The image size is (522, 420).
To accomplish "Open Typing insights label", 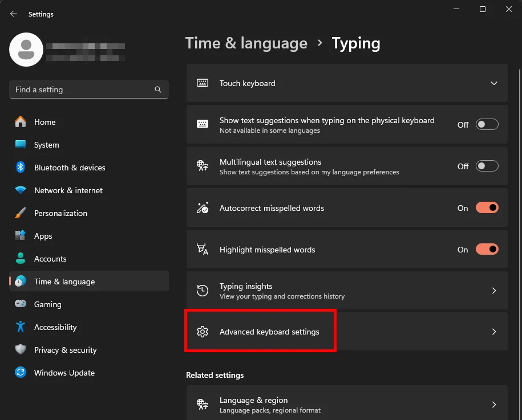I will click(x=246, y=286).
